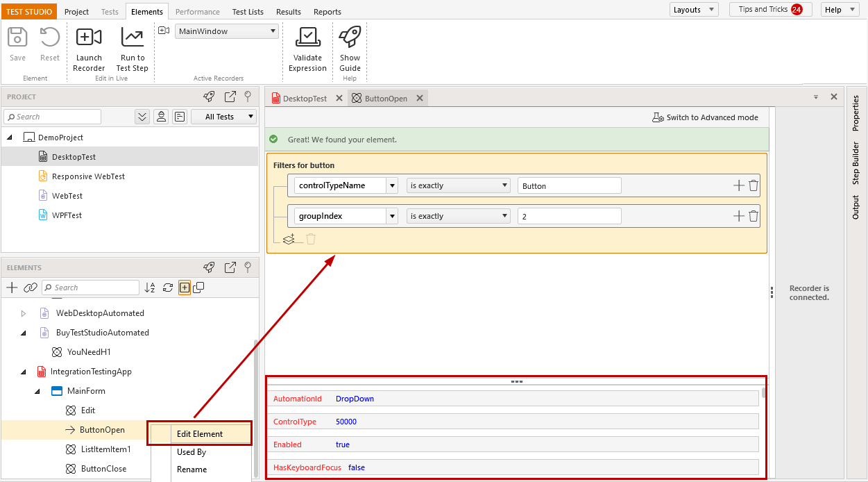This screenshot has height=482, width=868.
Task: Expand the WebDesktopAutomated node
Action: point(24,313)
